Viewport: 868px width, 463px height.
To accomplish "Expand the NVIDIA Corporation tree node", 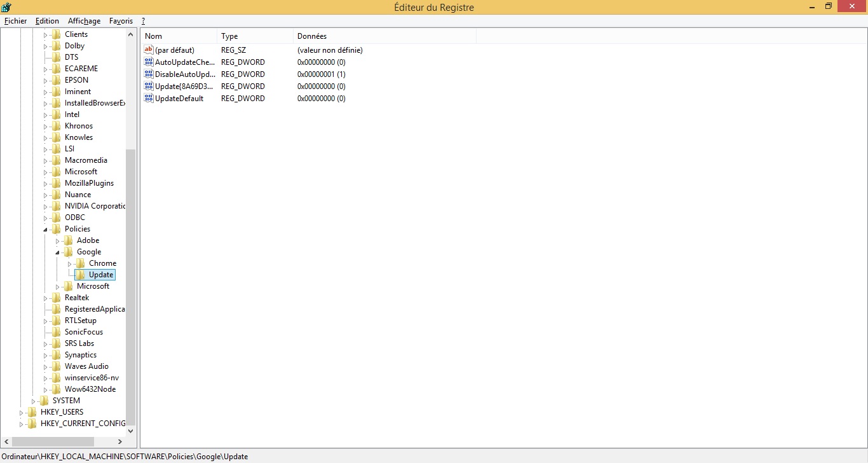I will [46, 206].
